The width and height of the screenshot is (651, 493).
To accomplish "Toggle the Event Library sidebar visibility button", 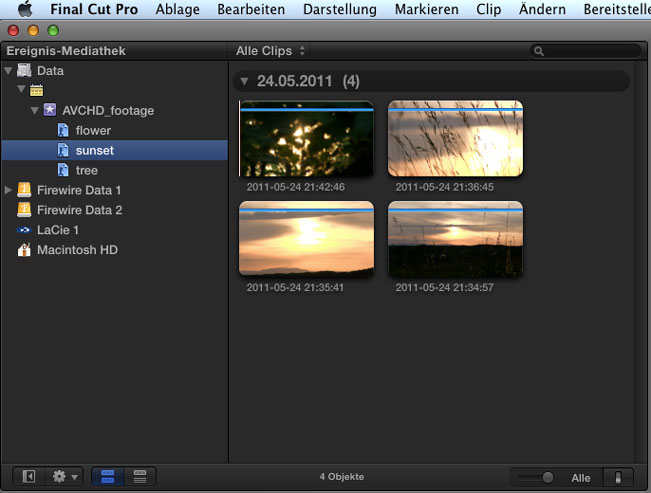I will coord(29,477).
